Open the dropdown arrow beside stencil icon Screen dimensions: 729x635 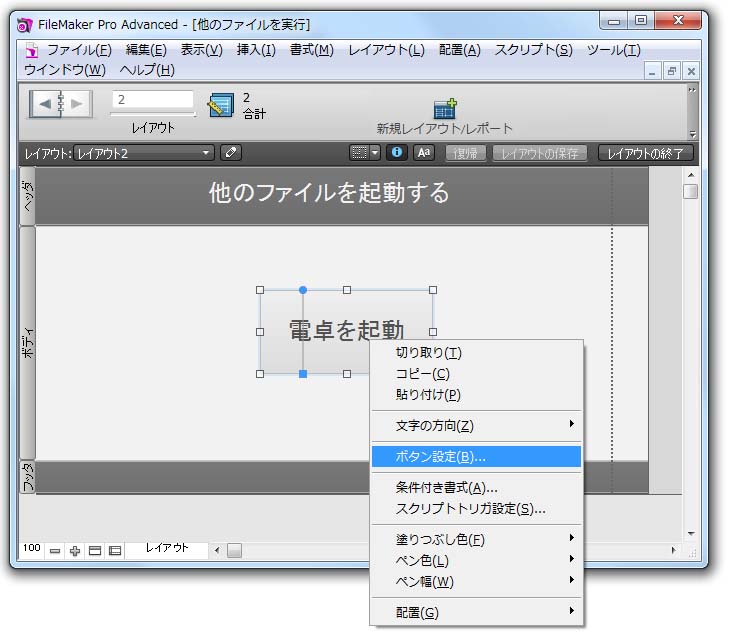375,152
